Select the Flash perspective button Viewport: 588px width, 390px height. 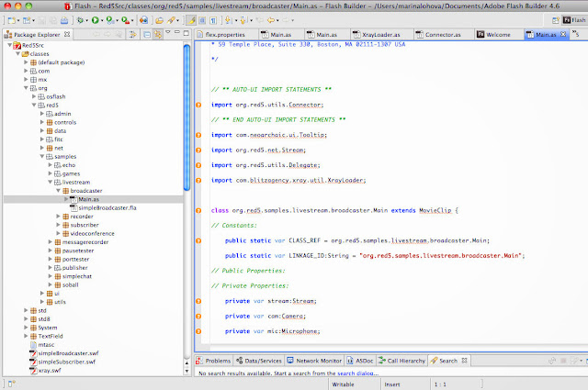pyautogui.click(x=574, y=20)
